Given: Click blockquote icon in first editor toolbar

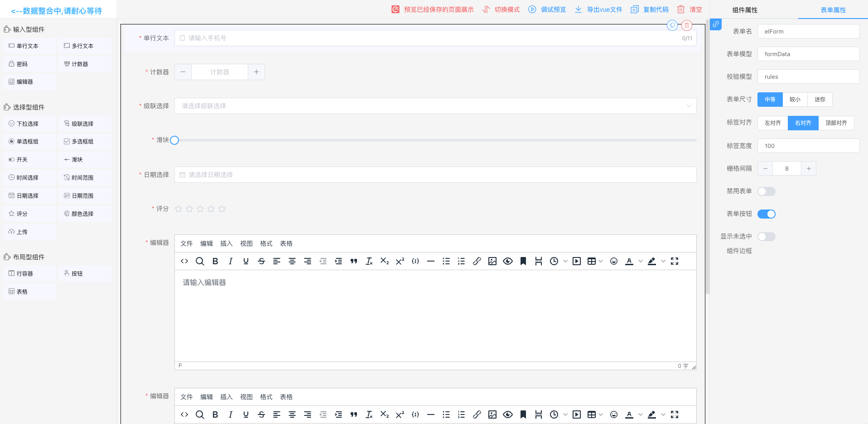Looking at the screenshot, I should [354, 261].
